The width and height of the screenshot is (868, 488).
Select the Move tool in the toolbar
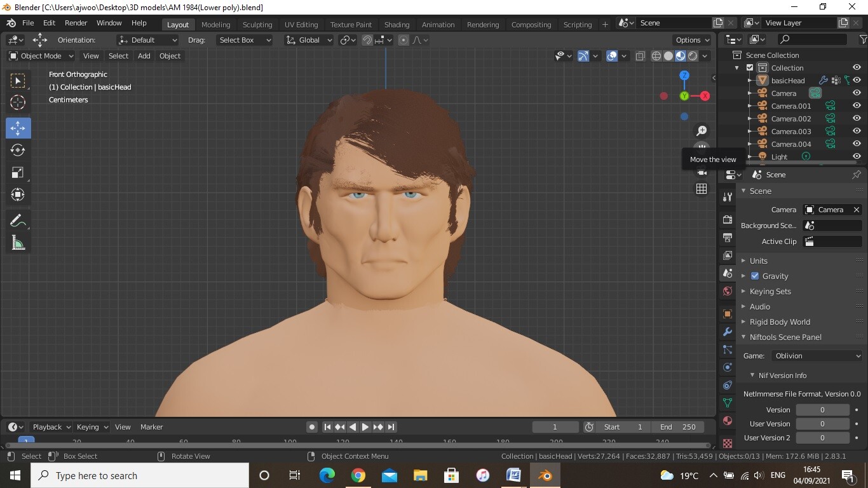pyautogui.click(x=18, y=128)
